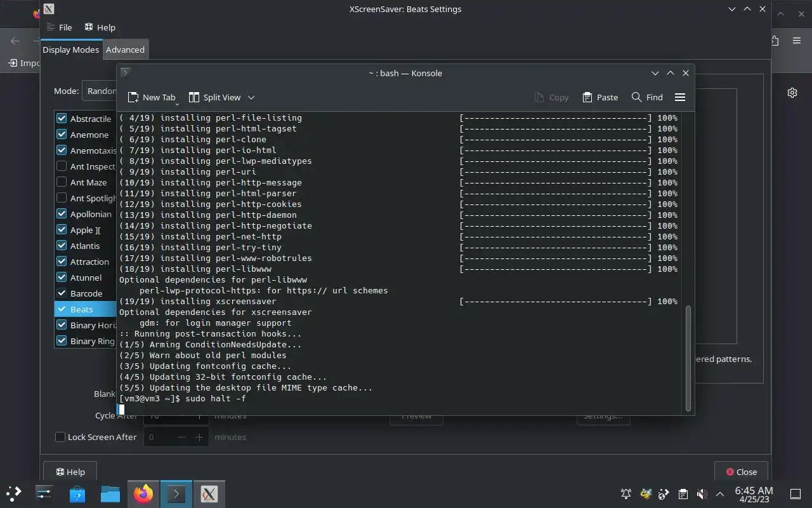Open the network globe tray icon
The height and width of the screenshot is (508, 812).
[x=664, y=493]
